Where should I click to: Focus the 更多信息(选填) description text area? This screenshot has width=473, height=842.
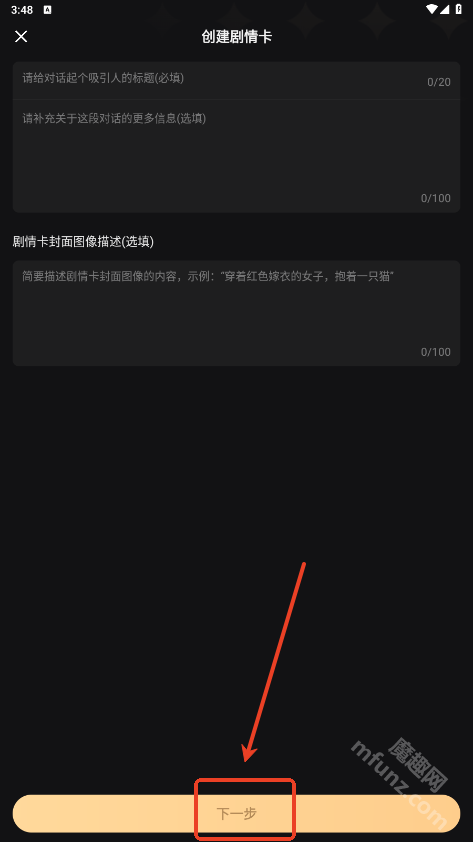236,156
